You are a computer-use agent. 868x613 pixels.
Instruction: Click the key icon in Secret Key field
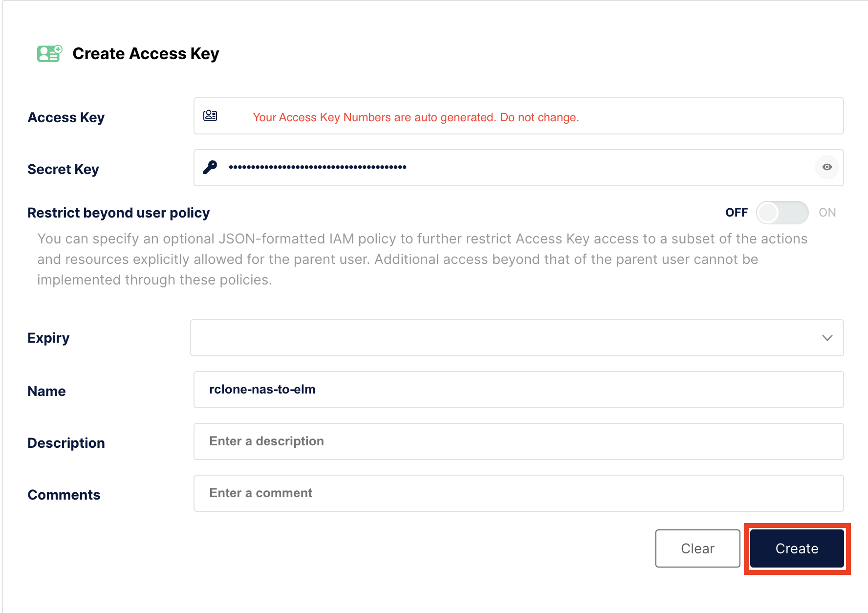[x=210, y=167]
